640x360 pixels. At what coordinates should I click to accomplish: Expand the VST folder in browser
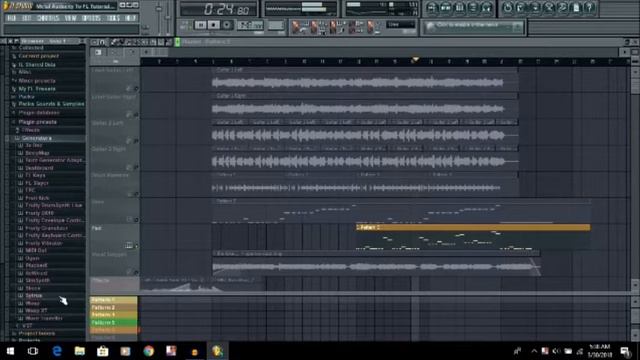[27, 326]
